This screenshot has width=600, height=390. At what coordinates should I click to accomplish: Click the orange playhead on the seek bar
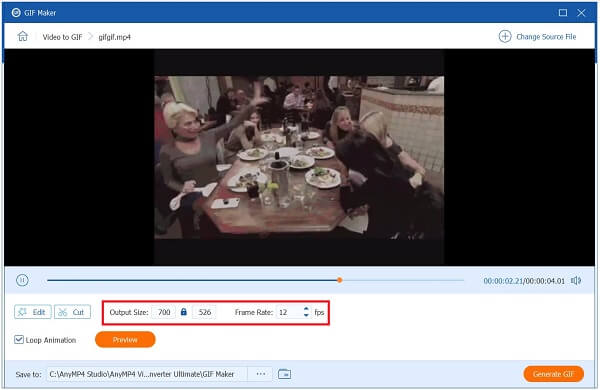tap(339, 280)
